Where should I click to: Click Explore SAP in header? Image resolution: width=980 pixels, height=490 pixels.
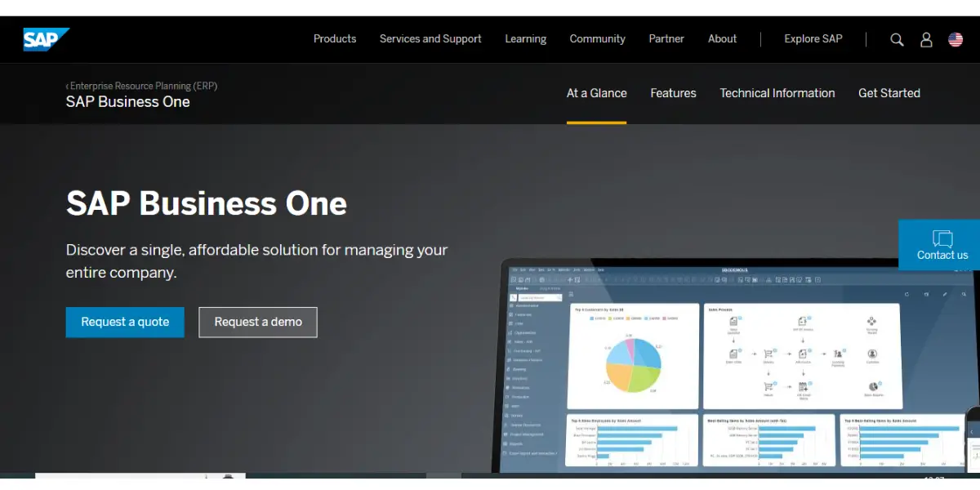coord(813,39)
